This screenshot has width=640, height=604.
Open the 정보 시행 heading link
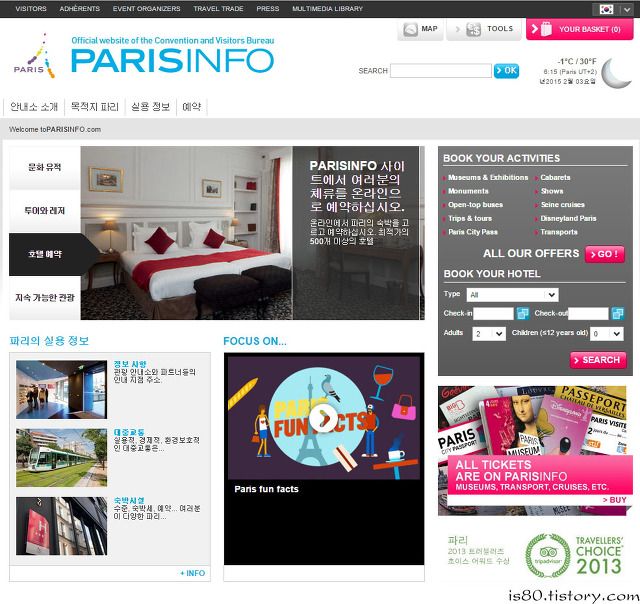click(x=130, y=364)
